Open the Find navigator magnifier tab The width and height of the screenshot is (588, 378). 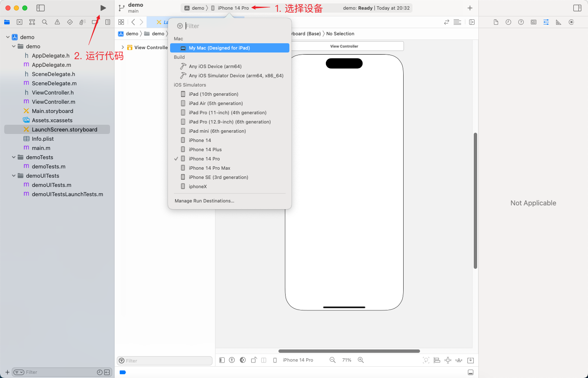45,22
